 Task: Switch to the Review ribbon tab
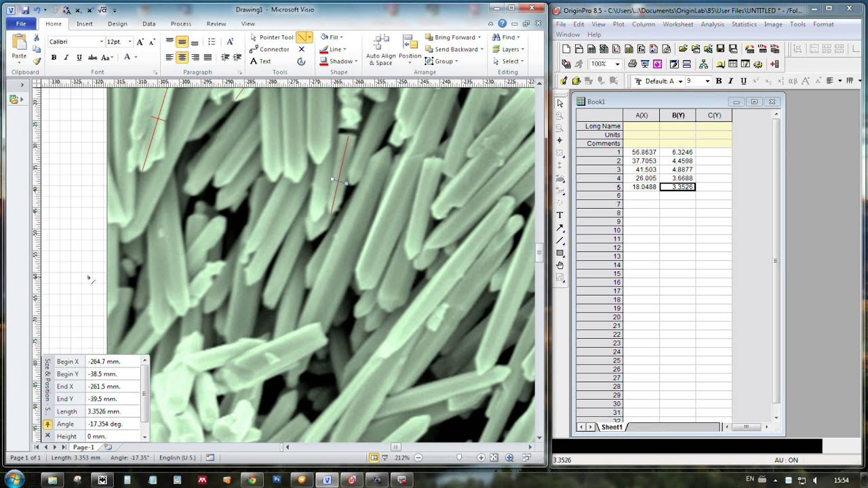pos(216,24)
